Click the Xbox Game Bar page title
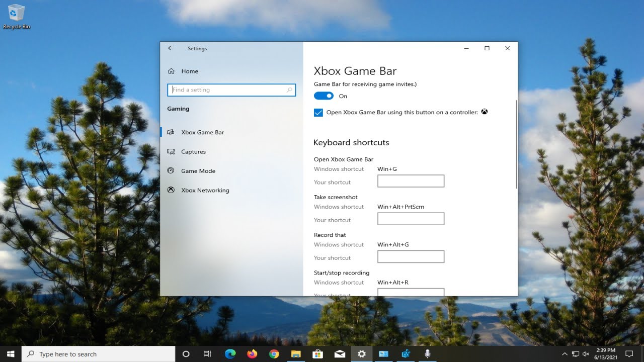The height and width of the screenshot is (362, 644). 355,71
